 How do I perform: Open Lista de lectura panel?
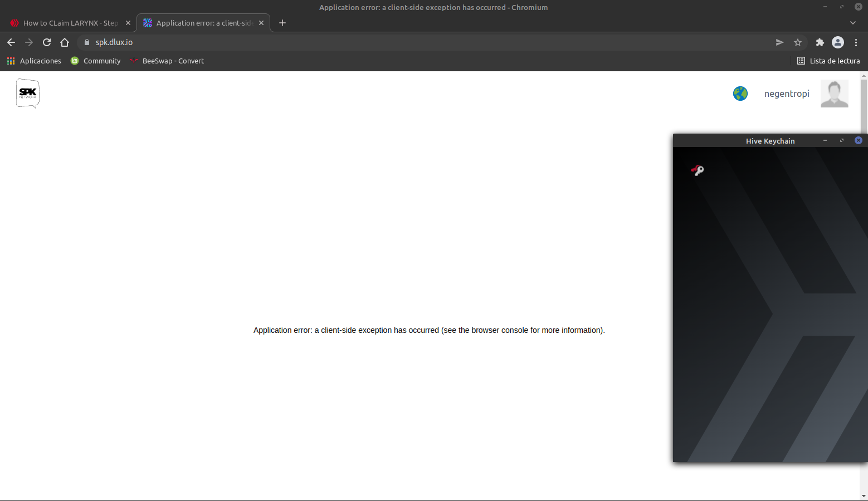[x=828, y=61]
